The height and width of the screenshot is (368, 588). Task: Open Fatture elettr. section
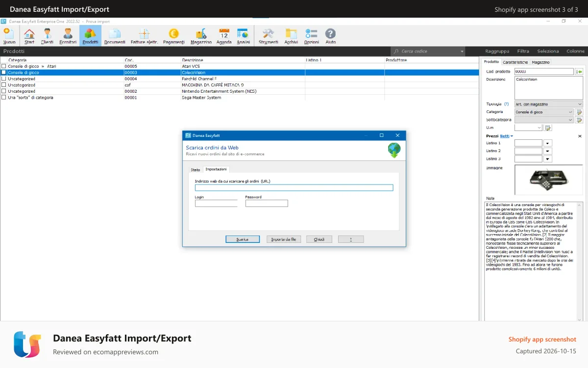pyautogui.click(x=144, y=36)
